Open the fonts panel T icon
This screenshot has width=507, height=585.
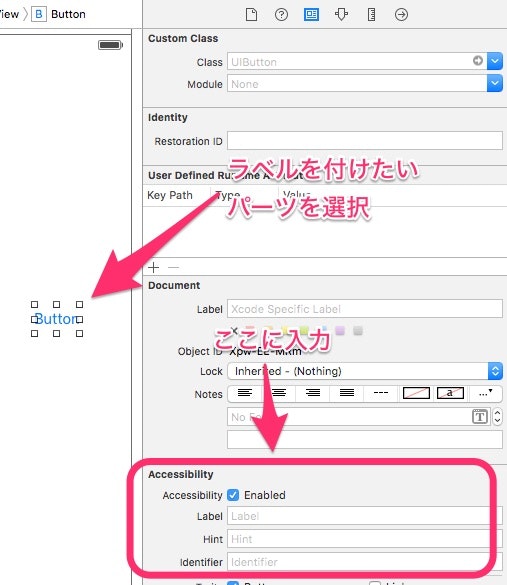tap(480, 416)
